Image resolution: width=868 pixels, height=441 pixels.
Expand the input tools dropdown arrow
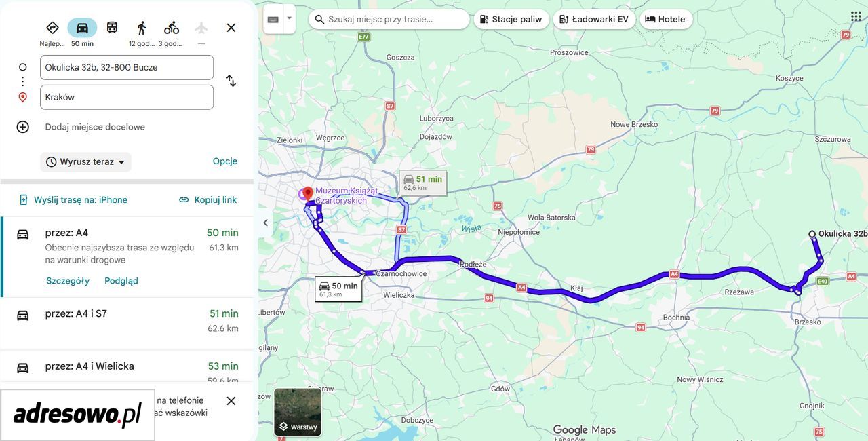[x=290, y=19]
